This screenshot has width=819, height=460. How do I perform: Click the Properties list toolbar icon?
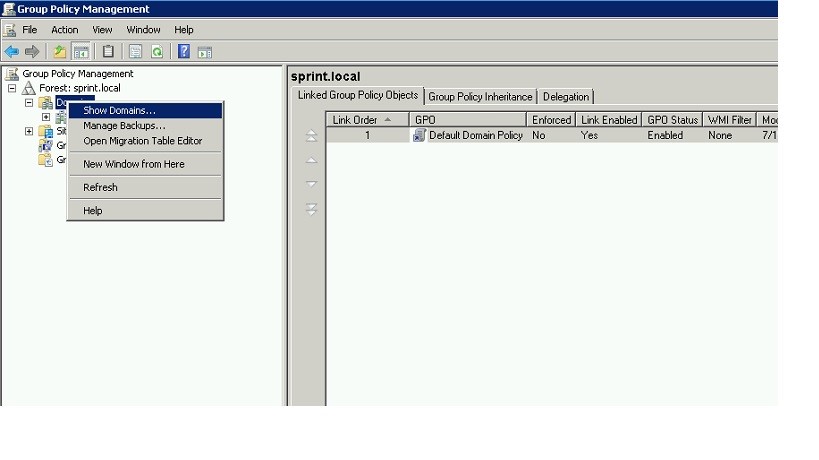point(135,51)
